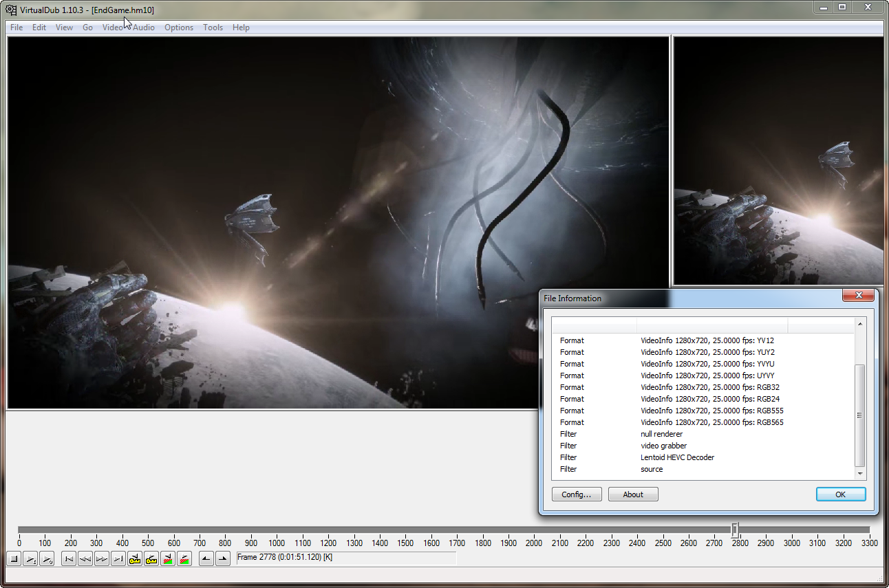Open the Tools menu
This screenshot has height=588, width=889.
tap(213, 28)
